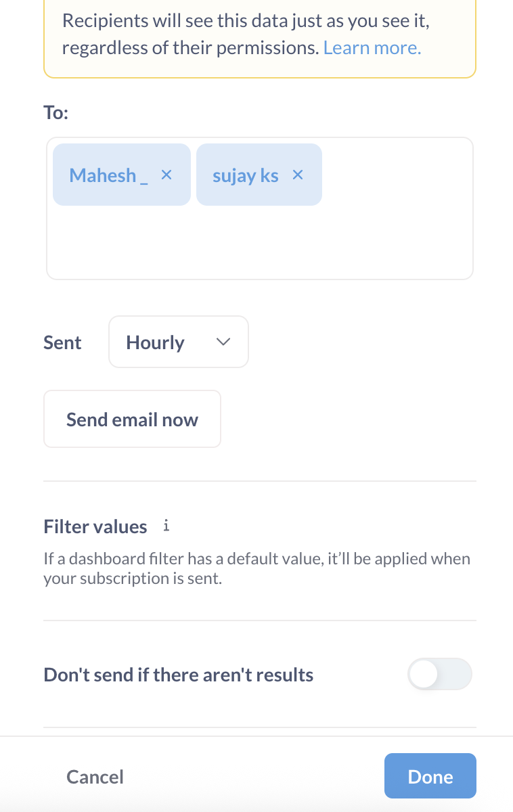
Task: Click the Filter values heading
Action: click(x=95, y=526)
